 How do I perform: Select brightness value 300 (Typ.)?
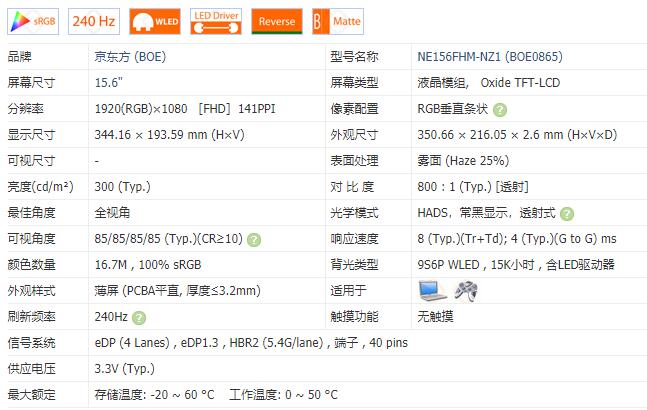pos(123,186)
